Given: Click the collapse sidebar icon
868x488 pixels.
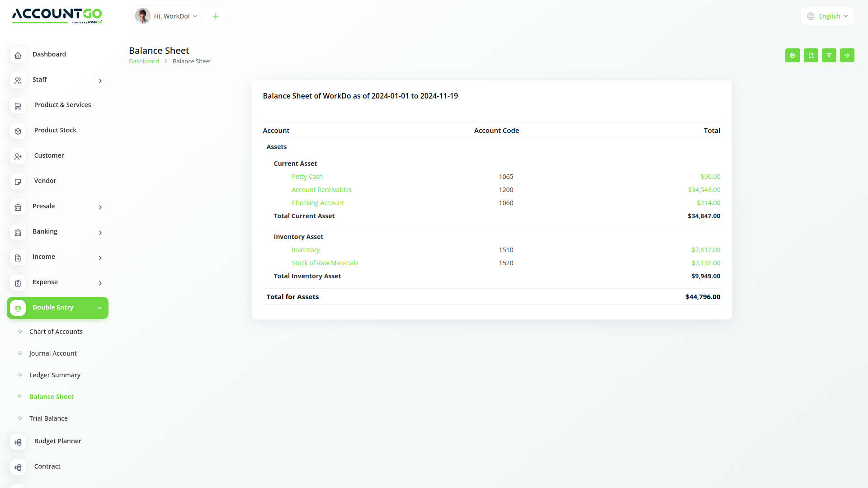Looking at the screenshot, I should pyautogui.click(x=847, y=55).
